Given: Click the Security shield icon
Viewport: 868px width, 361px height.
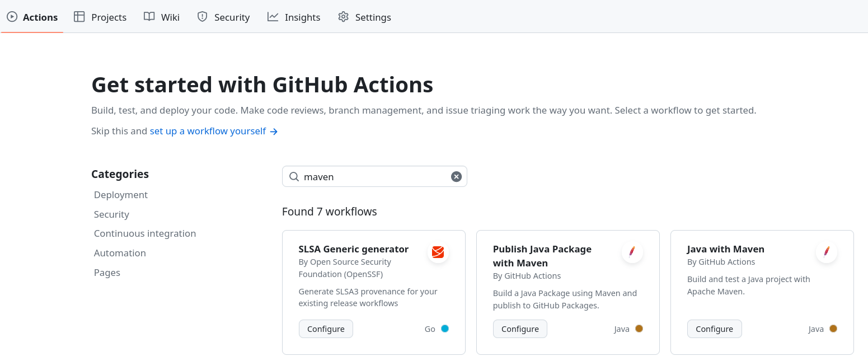Looking at the screenshot, I should pyautogui.click(x=201, y=17).
